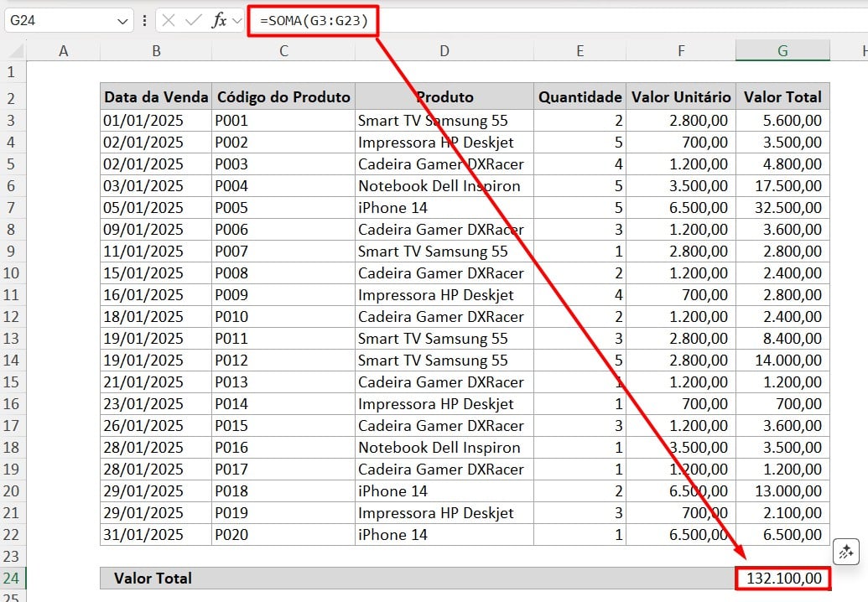
Task: Select column E header
Action: (x=580, y=51)
